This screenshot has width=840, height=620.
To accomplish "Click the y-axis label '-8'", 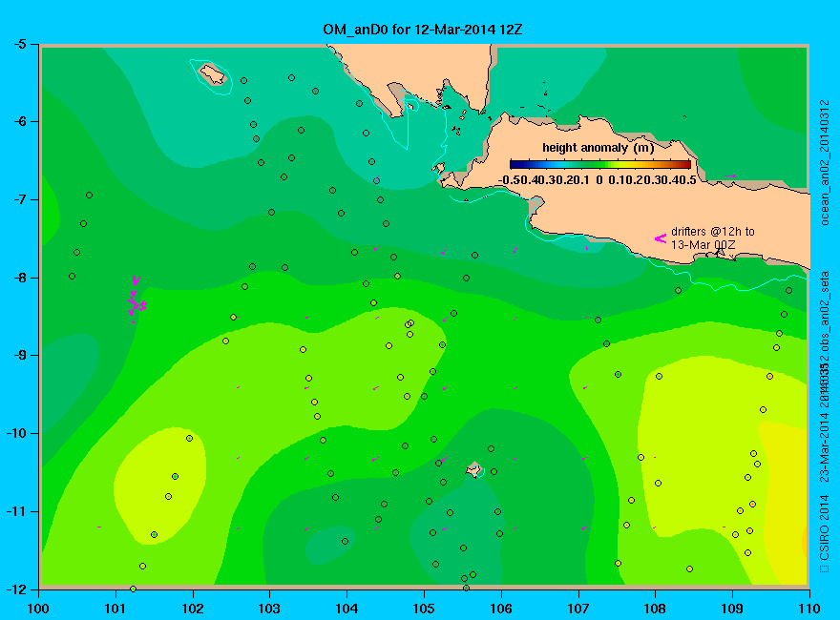I will point(19,278).
